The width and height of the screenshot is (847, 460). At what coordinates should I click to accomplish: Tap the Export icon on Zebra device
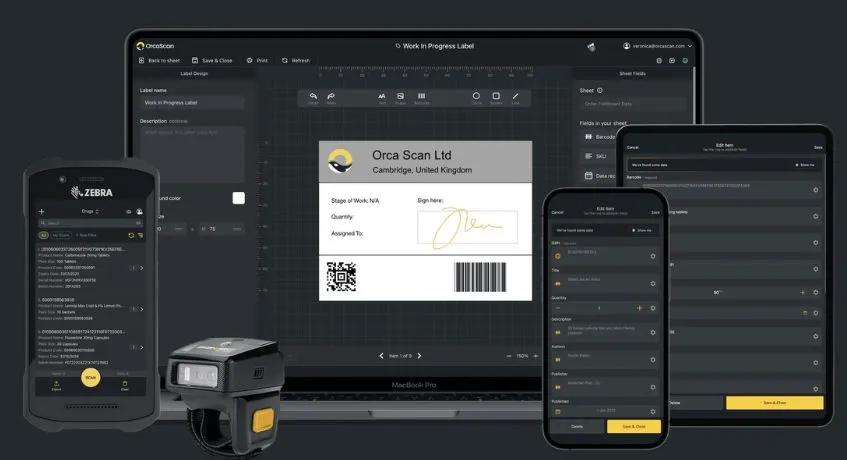click(56, 385)
